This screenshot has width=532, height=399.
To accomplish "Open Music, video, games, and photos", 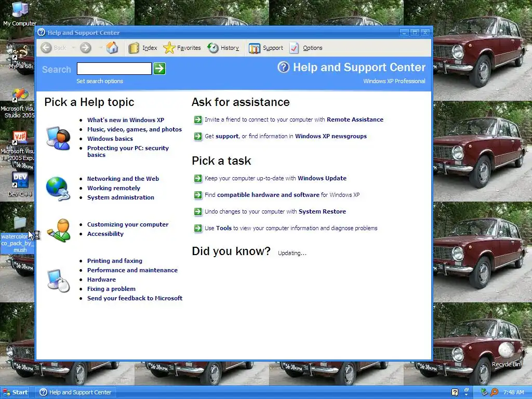I will click(135, 129).
